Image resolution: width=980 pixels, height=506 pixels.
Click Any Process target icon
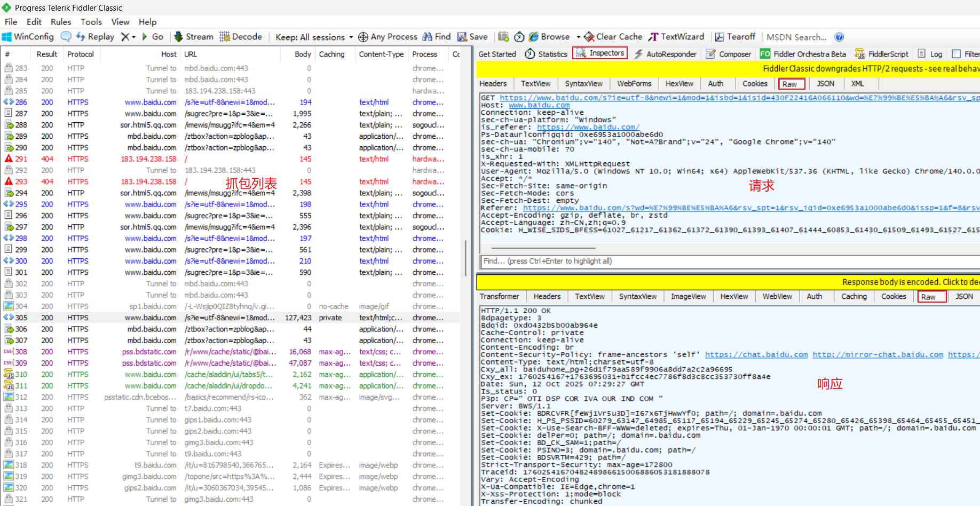(363, 37)
